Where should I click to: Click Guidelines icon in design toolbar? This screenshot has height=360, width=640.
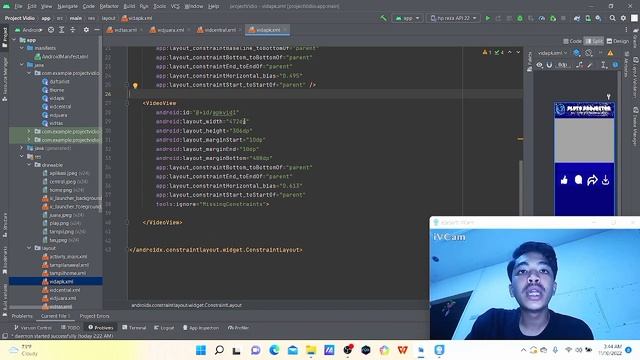[x=604, y=65]
